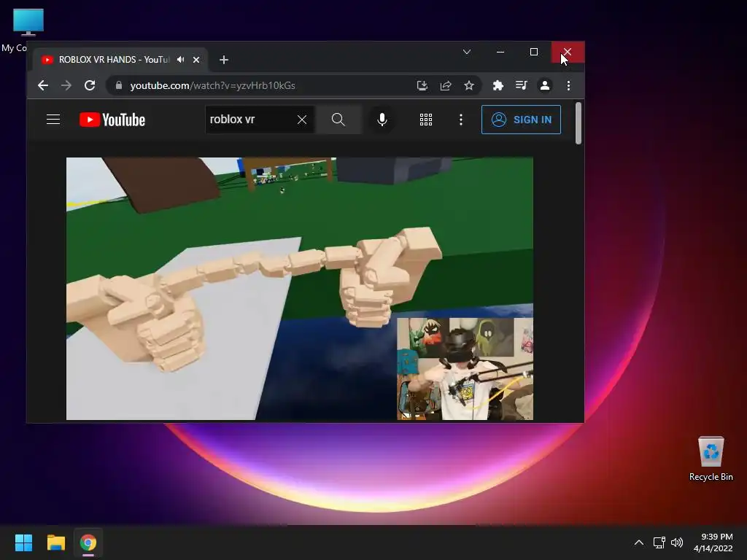747x560 pixels.
Task: Click the YouTube video player
Action: (x=300, y=289)
